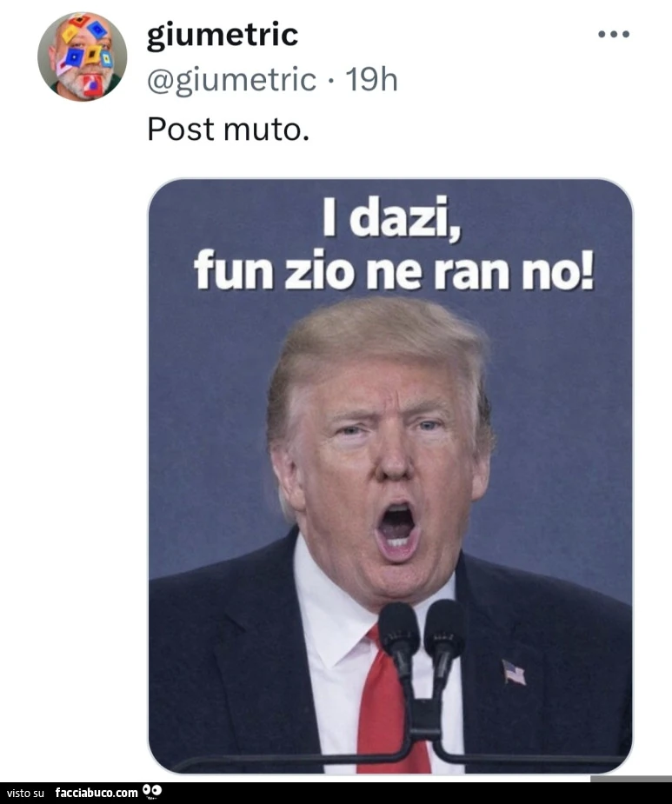
Task: Click the American flag lapel pin
Action: click(514, 672)
